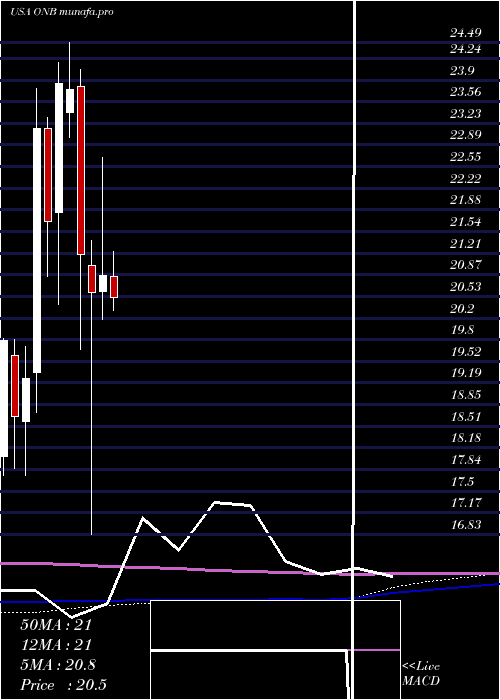Select the 5MA : 20.8 readout

click(x=58, y=664)
